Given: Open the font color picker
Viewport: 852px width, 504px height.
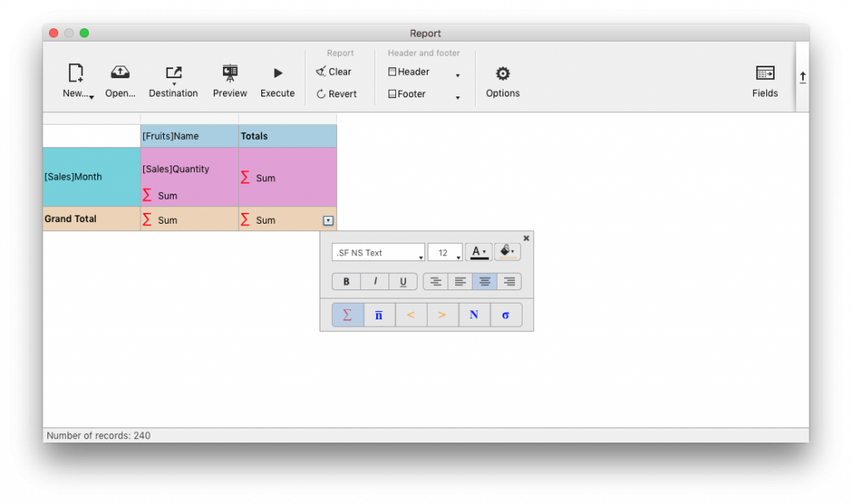Looking at the screenshot, I should coord(478,252).
